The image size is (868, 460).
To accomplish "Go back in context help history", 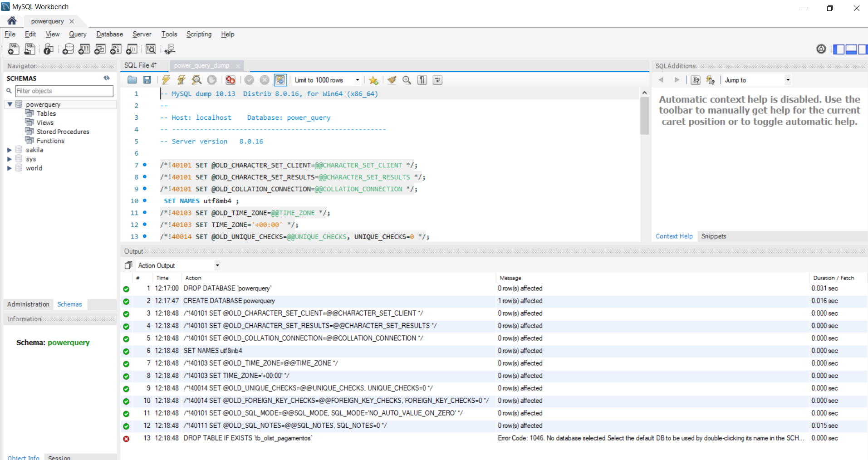I will click(661, 80).
